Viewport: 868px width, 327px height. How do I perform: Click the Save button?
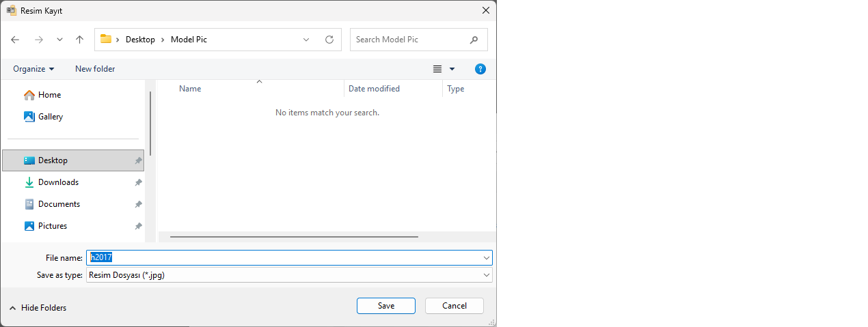tap(385, 306)
